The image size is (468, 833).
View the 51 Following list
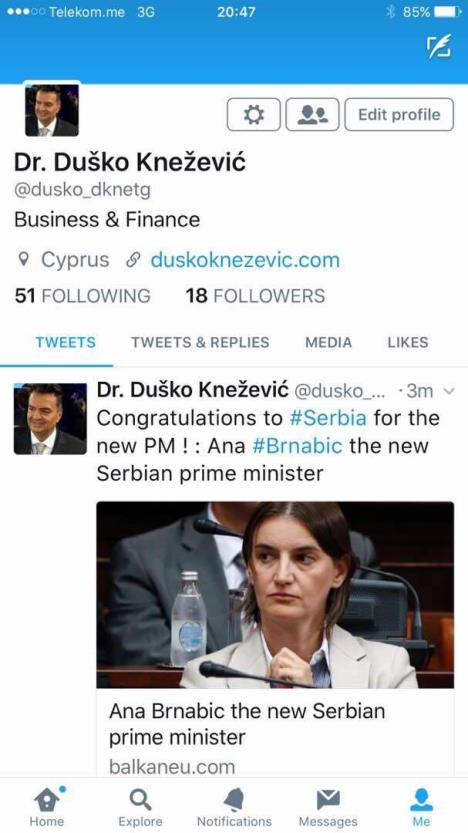point(82,296)
